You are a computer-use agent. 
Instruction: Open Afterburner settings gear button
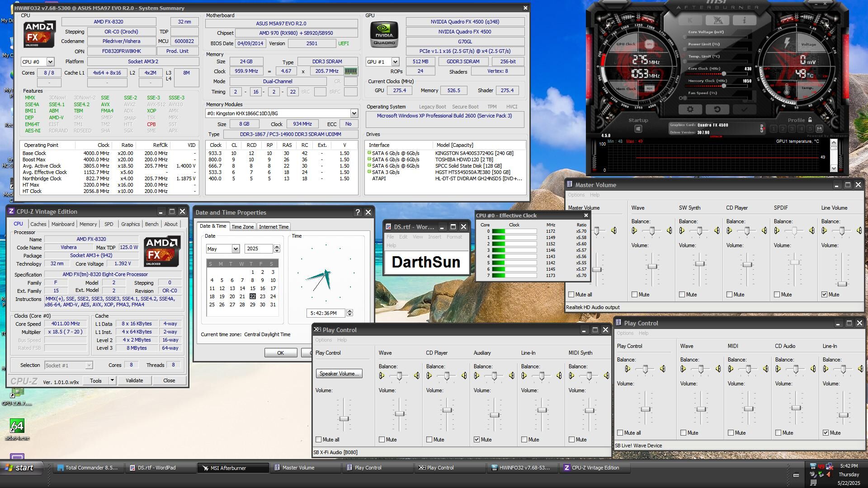(x=690, y=109)
